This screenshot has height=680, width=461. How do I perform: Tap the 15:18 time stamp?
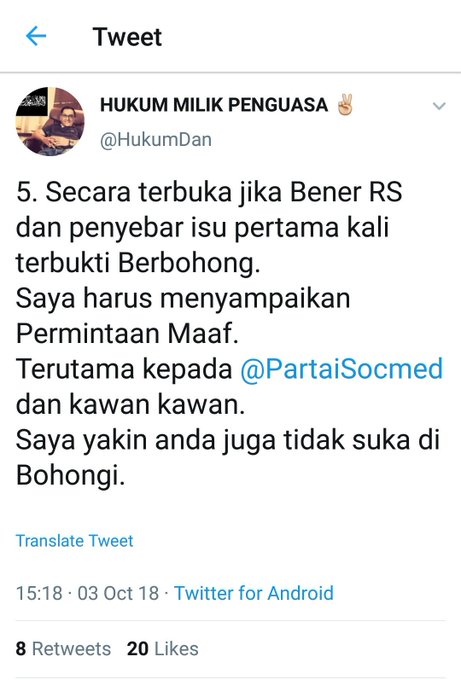tap(39, 593)
